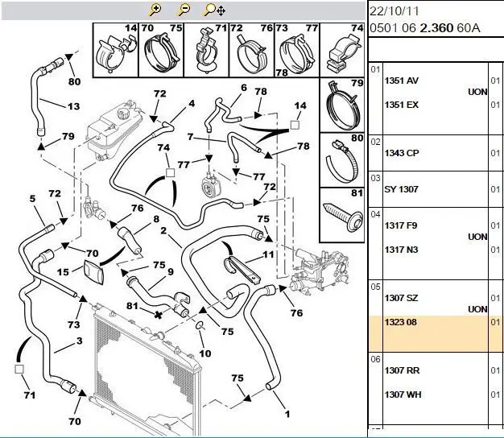Click screw thumbnail numbered 81

point(341,214)
